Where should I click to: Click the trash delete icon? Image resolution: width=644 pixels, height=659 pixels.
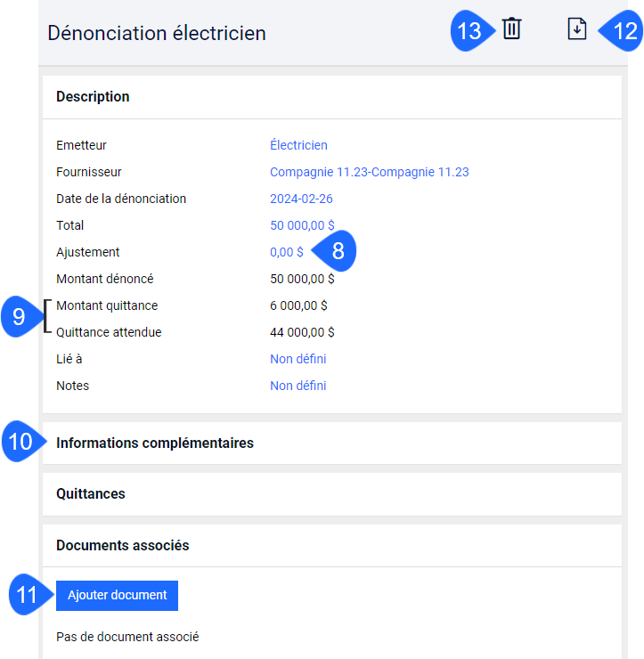point(511,29)
